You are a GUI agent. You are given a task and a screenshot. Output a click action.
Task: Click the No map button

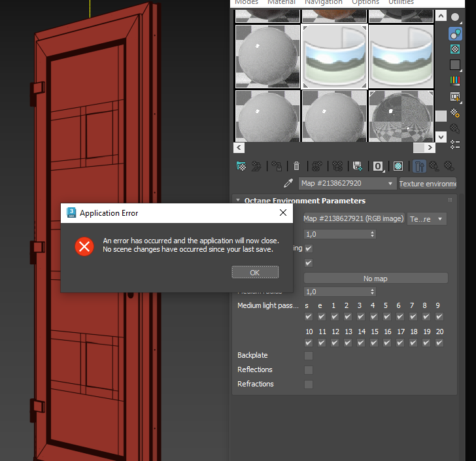click(375, 279)
